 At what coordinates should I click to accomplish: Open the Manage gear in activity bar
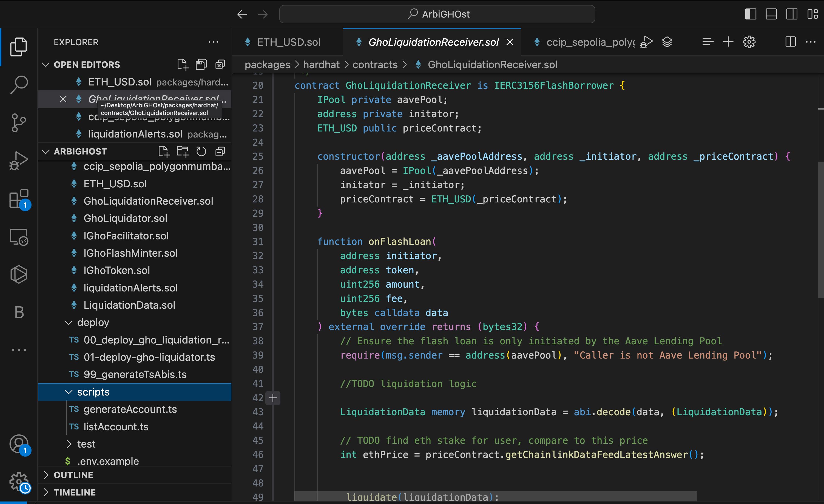click(x=19, y=482)
